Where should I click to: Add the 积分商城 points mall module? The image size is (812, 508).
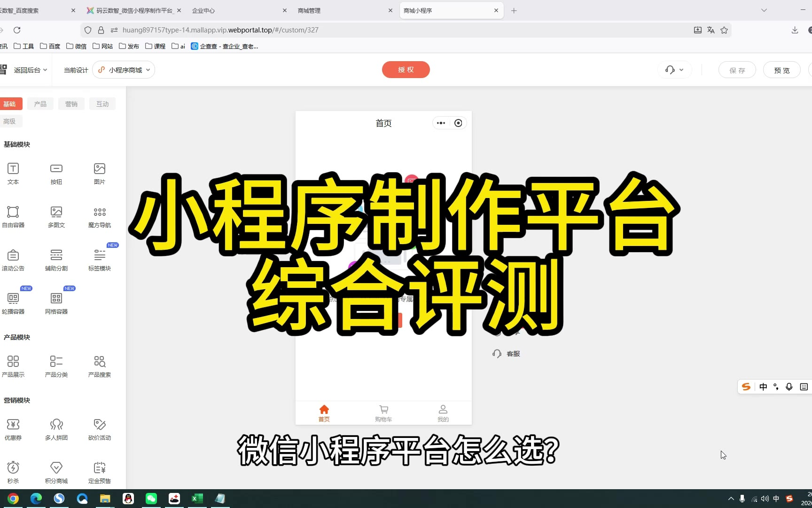click(56, 473)
